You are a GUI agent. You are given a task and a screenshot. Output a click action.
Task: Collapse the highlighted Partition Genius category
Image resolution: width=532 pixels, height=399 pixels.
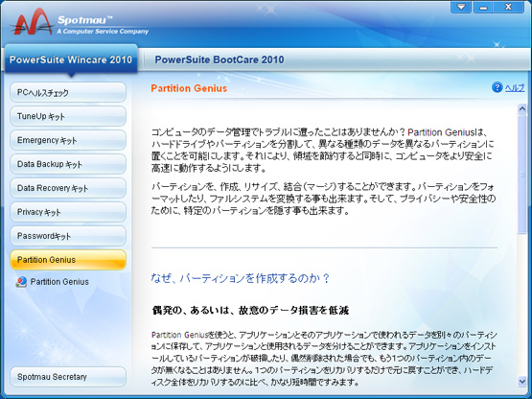pos(68,260)
